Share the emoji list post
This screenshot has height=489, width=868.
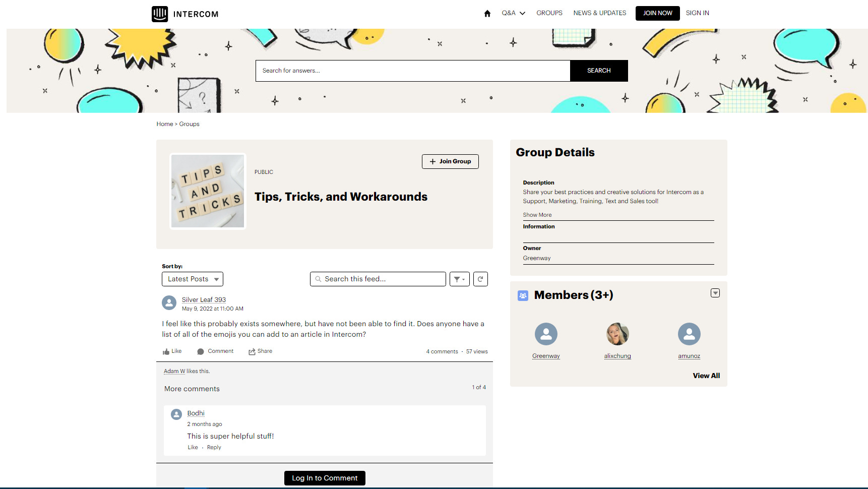(x=260, y=351)
